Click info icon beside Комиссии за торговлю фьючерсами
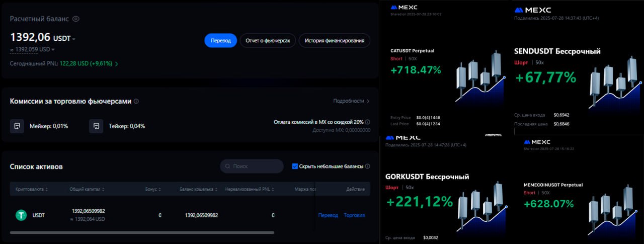Screen dimensions: 644x244 point(136,101)
